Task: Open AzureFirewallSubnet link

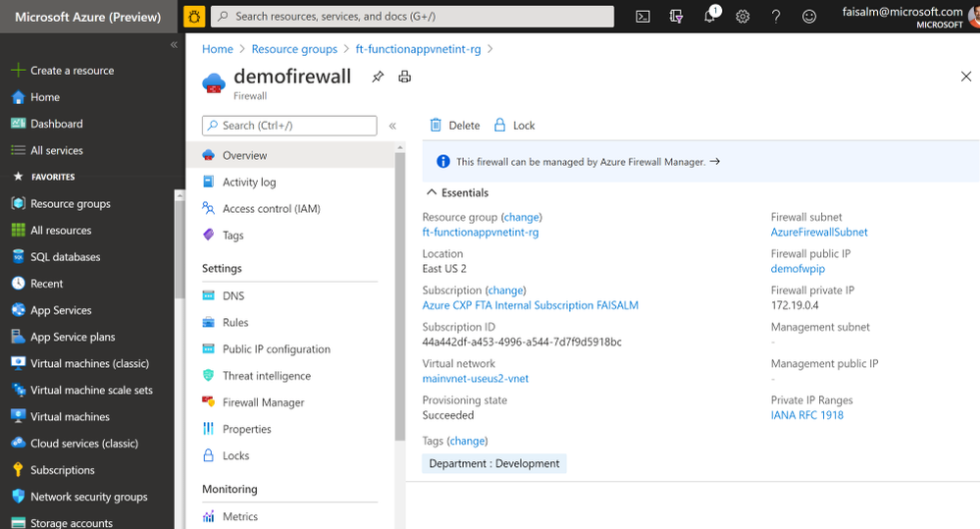Action: (819, 232)
